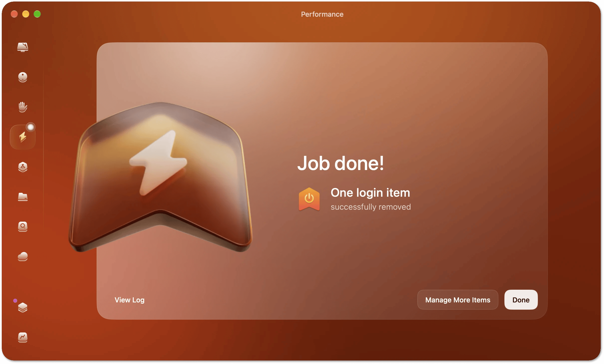Viewport: 604px width, 364px height.
Task: Select the Cleanup round-face icon in sidebar
Action: point(23,77)
